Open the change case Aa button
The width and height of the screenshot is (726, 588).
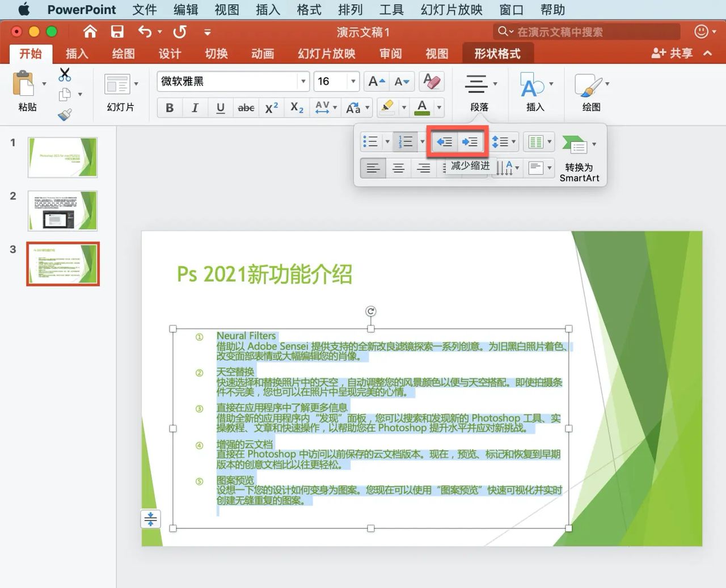pyautogui.click(x=357, y=107)
